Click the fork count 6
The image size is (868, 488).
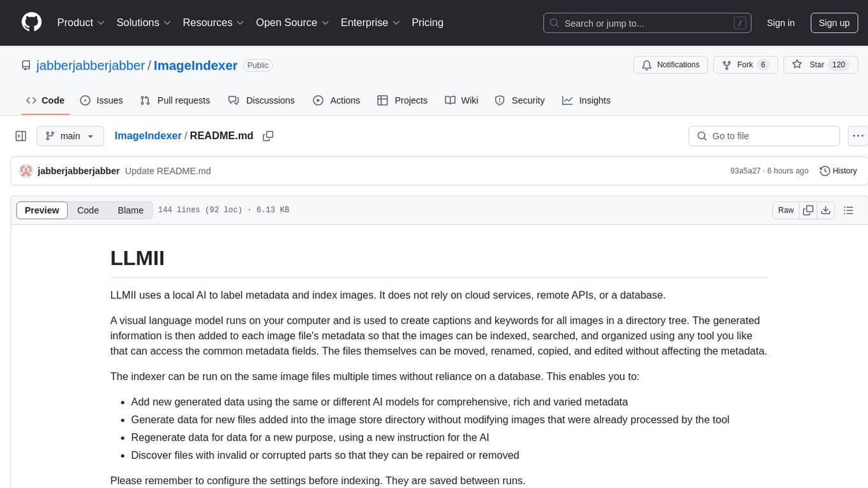point(763,65)
